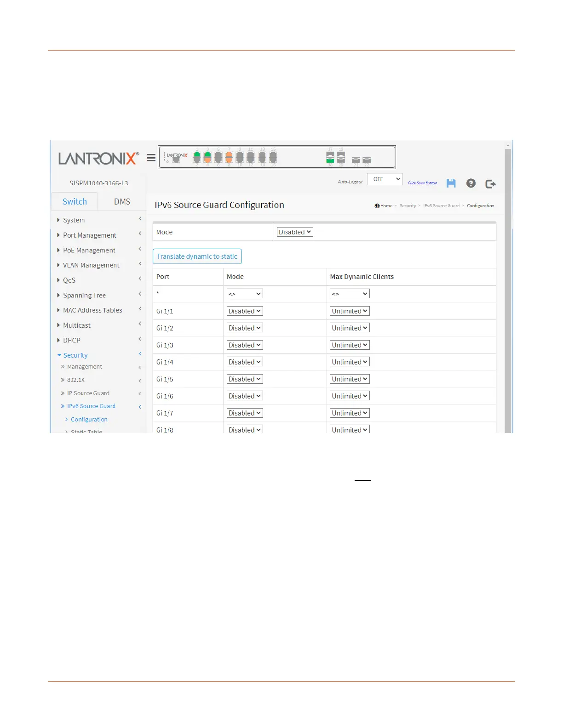Click the Home icon in the breadcrumb
563x728 pixels.
(x=377, y=206)
